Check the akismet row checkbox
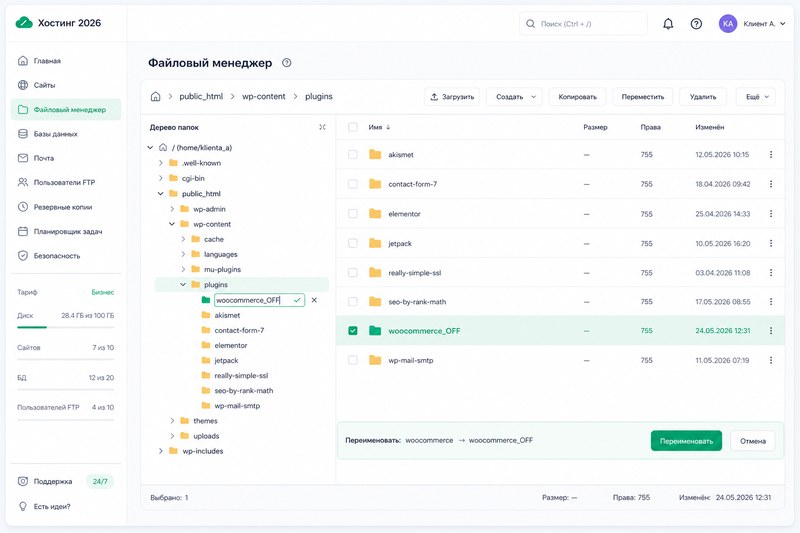The image size is (800, 533). click(353, 155)
